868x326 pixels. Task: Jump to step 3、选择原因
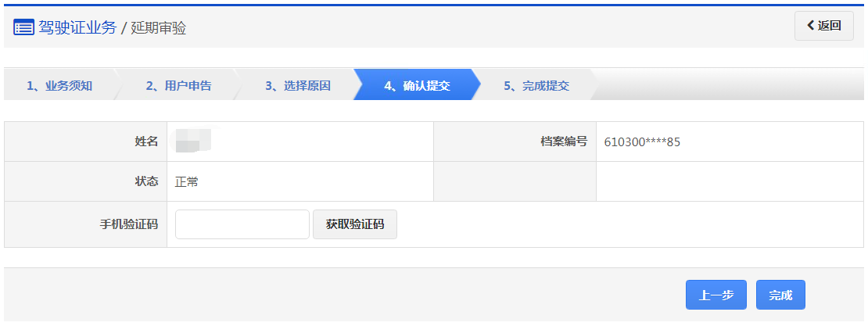(298, 86)
